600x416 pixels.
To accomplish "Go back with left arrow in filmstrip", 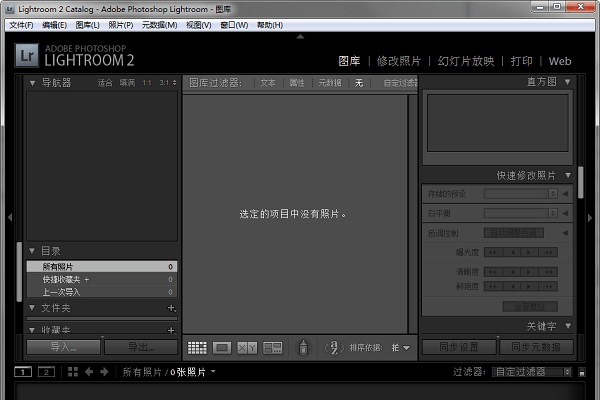I will (89, 372).
